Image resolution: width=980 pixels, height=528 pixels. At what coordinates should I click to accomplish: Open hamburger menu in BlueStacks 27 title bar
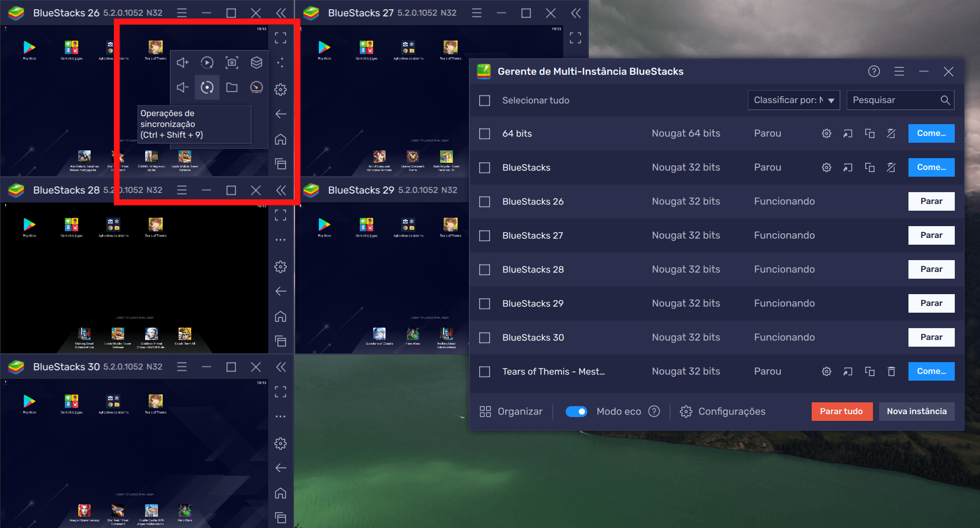point(477,13)
